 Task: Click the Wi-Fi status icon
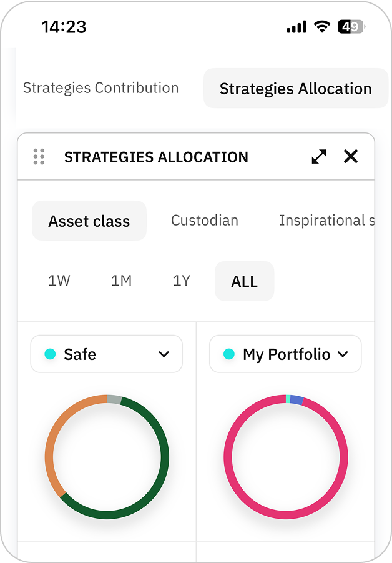[322, 27]
